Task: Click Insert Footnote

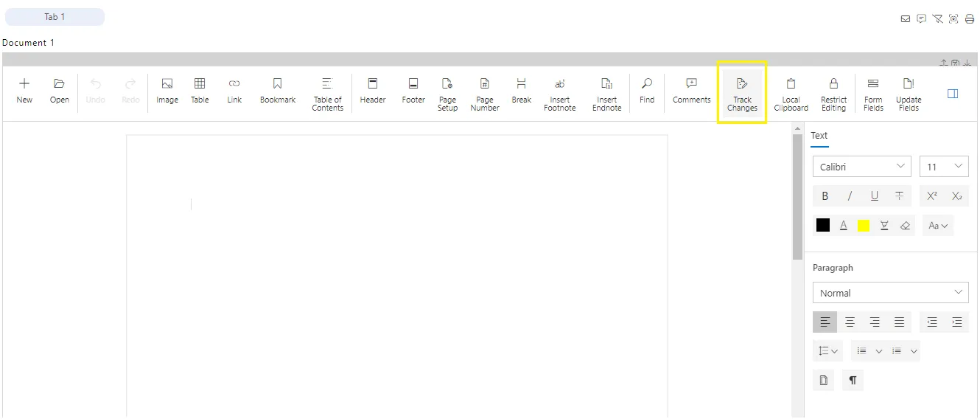Action: (x=560, y=94)
